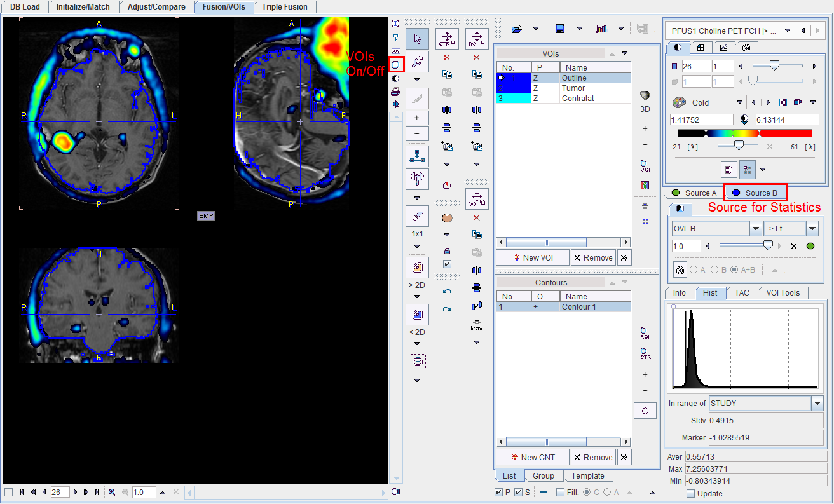
Task: Toggle the P checkbox
Action: [499, 493]
